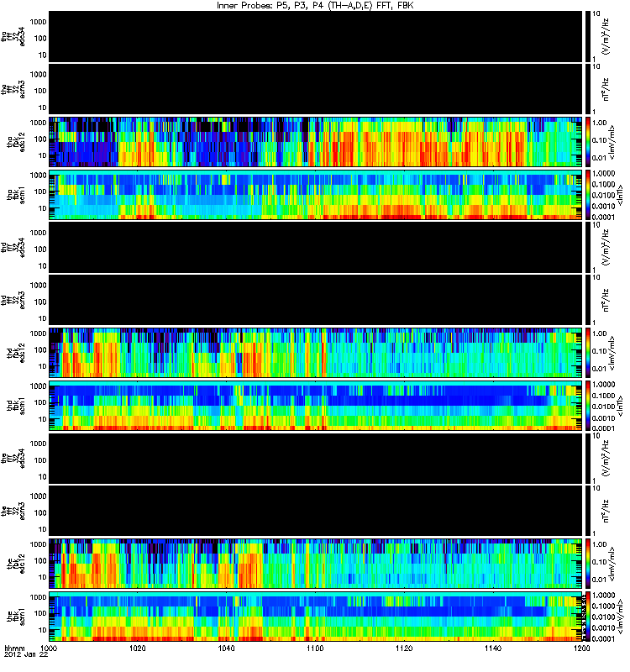
Task: Click the "tha fff 32 scm3" y-axis label
Action: [13, 90]
